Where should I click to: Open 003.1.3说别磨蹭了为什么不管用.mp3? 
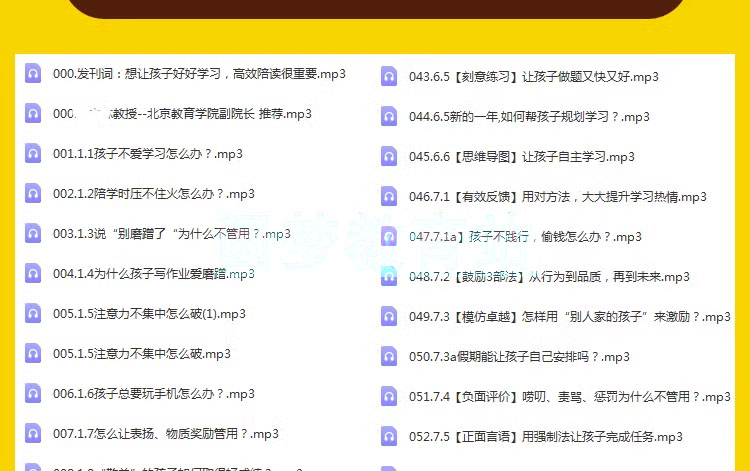click(172, 233)
